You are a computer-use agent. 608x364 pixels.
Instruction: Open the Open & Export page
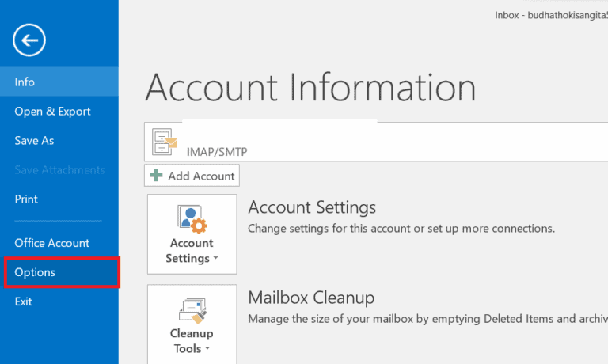[59, 112]
